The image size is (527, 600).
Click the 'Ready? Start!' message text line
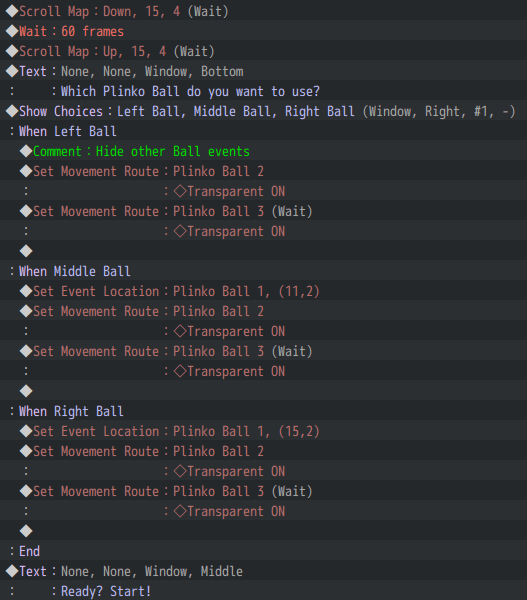(263, 591)
